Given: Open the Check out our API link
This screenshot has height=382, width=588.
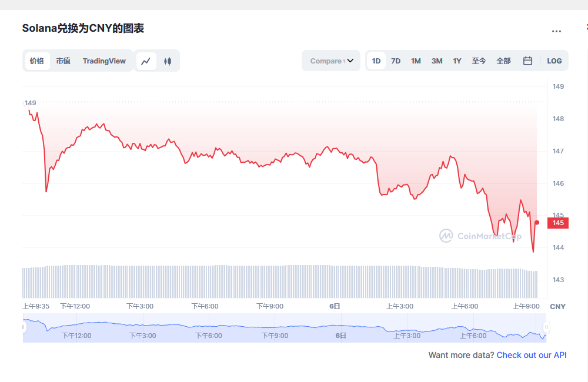Looking at the screenshot, I should tap(532, 355).
